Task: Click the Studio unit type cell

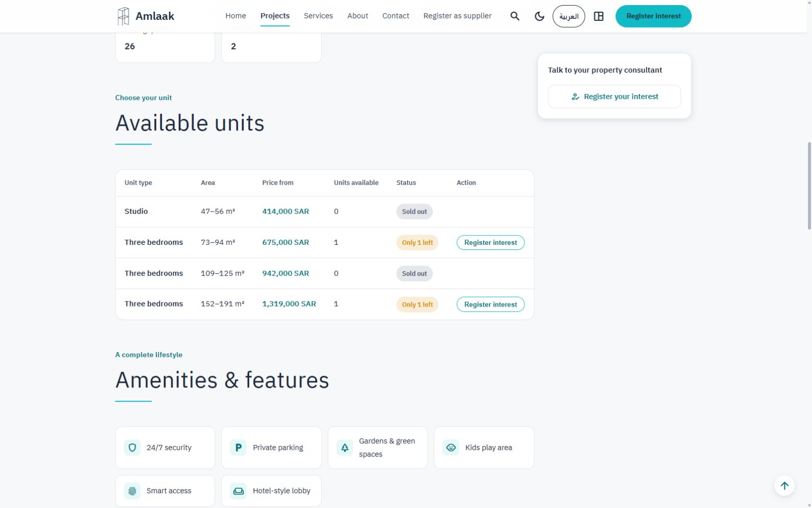Action: click(x=136, y=212)
